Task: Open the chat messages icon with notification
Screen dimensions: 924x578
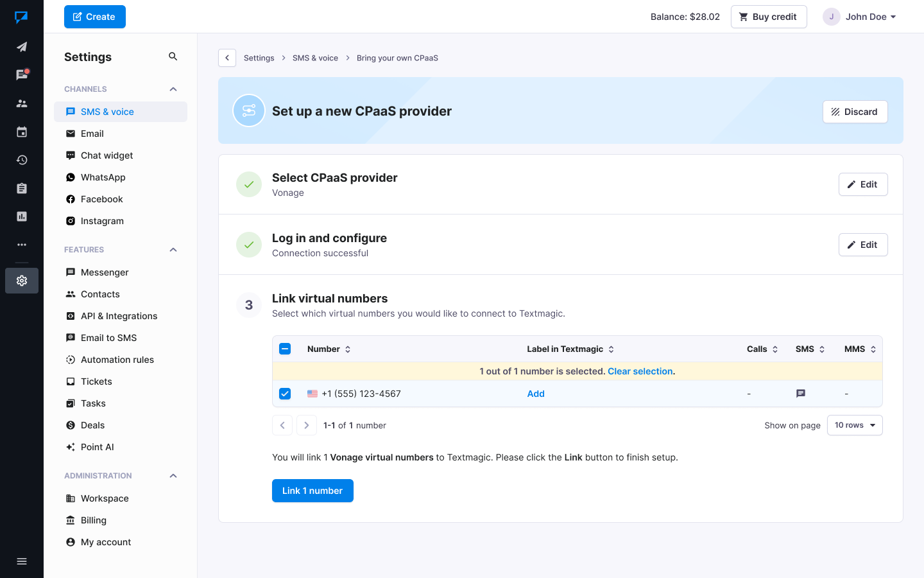Action: [x=22, y=75]
